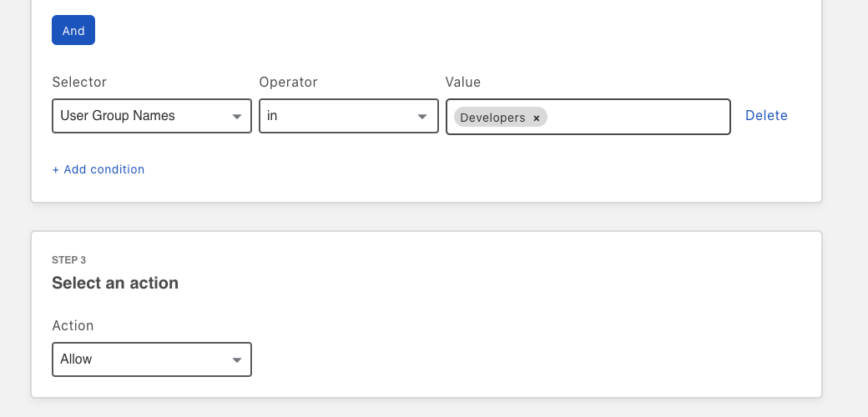Remove the Developers tag with its x icon
868x417 pixels.
pyautogui.click(x=536, y=118)
